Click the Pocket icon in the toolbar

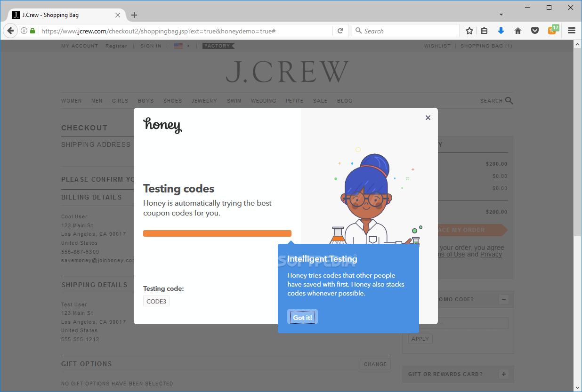(x=535, y=31)
